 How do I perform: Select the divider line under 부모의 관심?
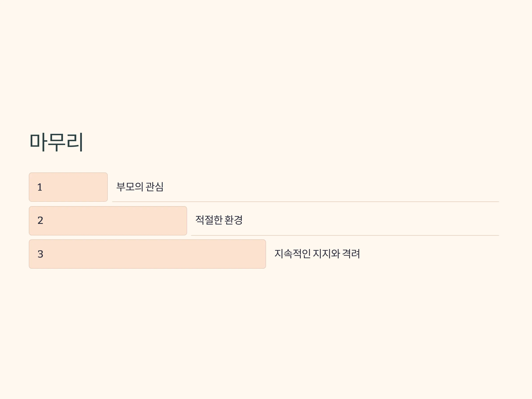pos(305,201)
